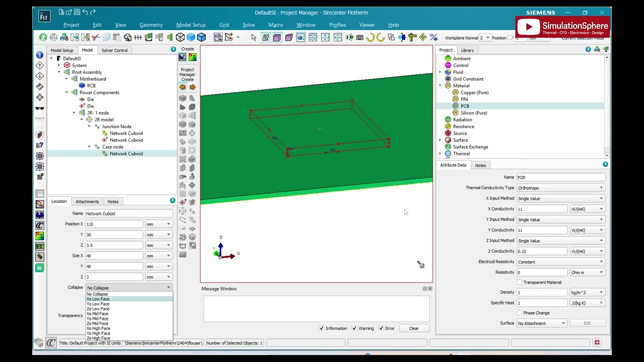644x362 pixels.
Task: Click the camera snapshot toolbar icon
Action: pyautogui.click(x=360, y=37)
